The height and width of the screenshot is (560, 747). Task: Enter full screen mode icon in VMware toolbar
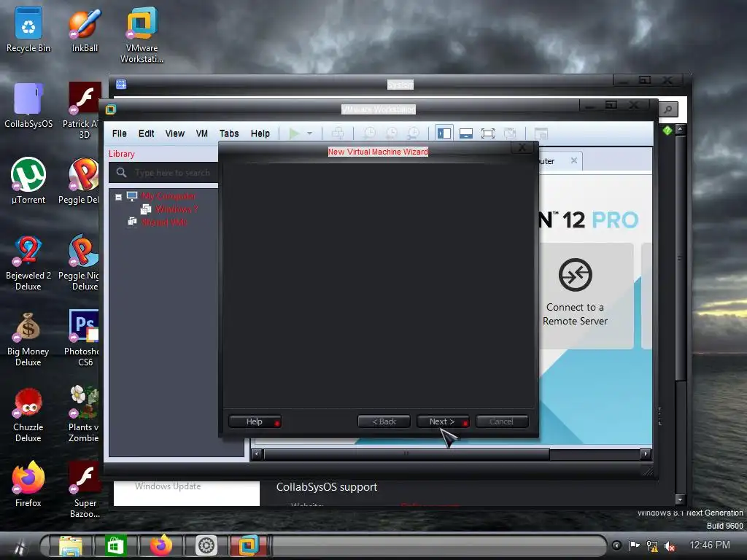point(488,134)
